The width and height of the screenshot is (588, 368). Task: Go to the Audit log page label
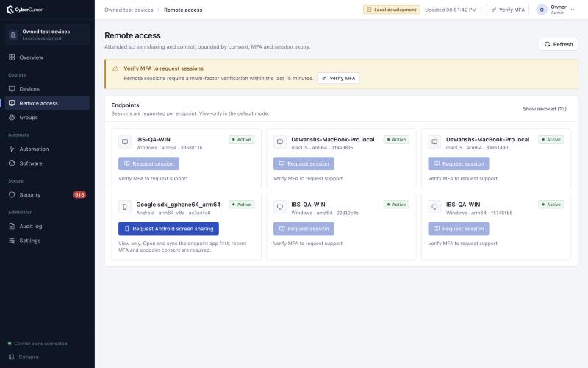click(x=31, y=227)
